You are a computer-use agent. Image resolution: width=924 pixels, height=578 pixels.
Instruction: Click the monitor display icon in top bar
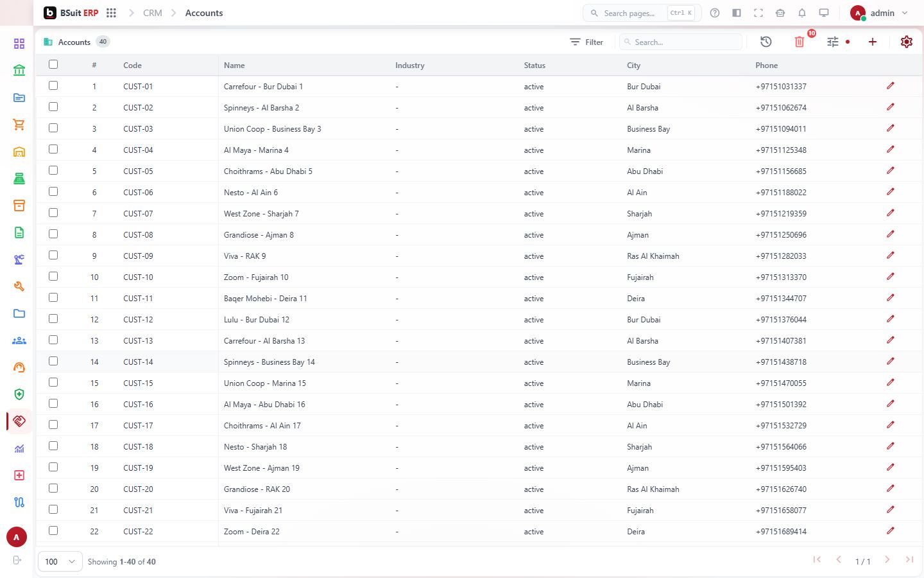824,13
